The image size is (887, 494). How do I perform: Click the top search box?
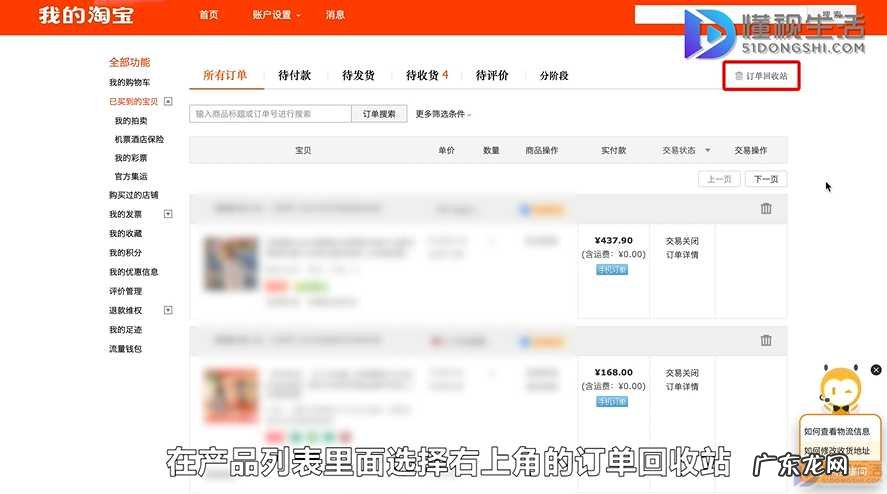click(x=721, y=15)
